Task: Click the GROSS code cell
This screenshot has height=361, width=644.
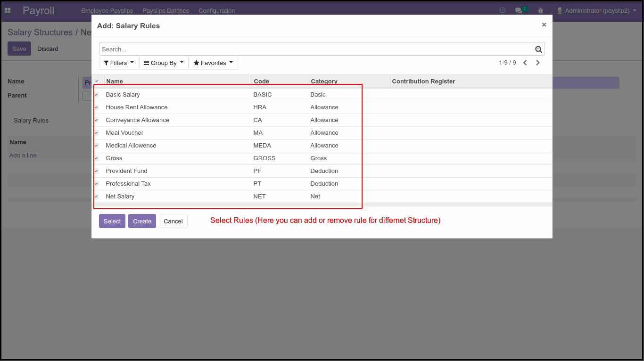Action: pyautogui.click(x=264, y=158)
